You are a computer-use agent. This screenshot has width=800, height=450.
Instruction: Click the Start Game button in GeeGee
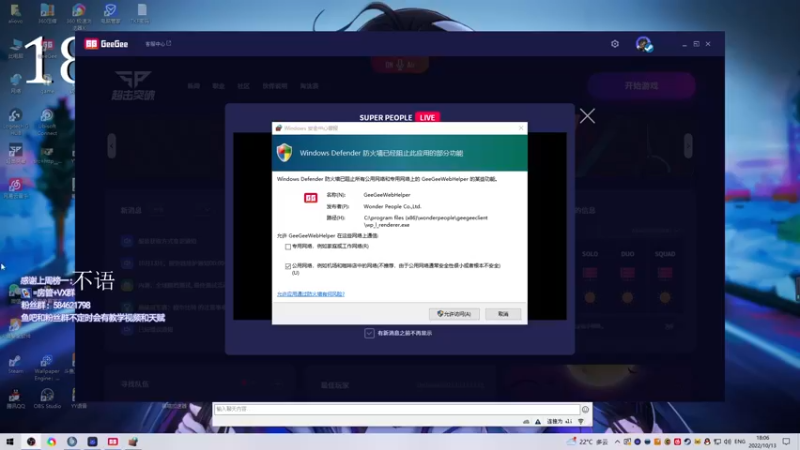(x=641, y=86)
